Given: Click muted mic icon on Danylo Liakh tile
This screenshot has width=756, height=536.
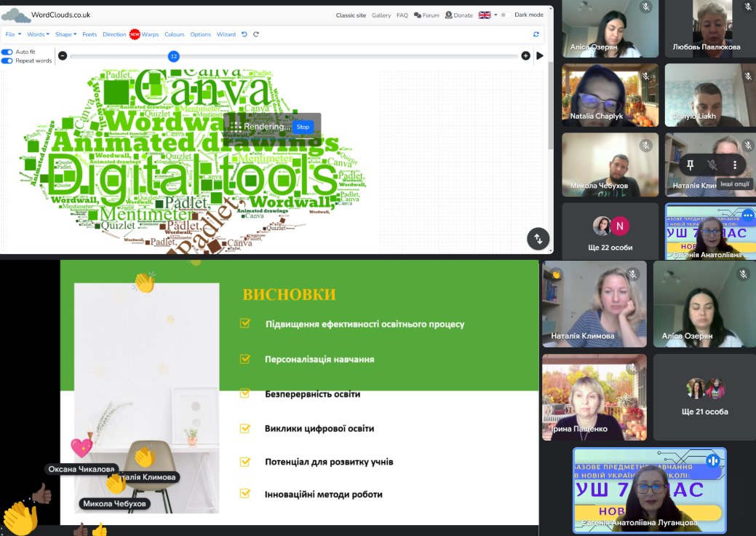Looking at the screenshot, I should tap(748, 76).
